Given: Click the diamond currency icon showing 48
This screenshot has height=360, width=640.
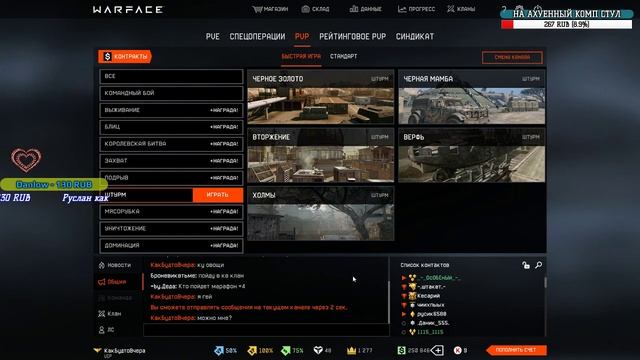Looking at the screenshot, I should pyautogui.click(x=318, y=350).
